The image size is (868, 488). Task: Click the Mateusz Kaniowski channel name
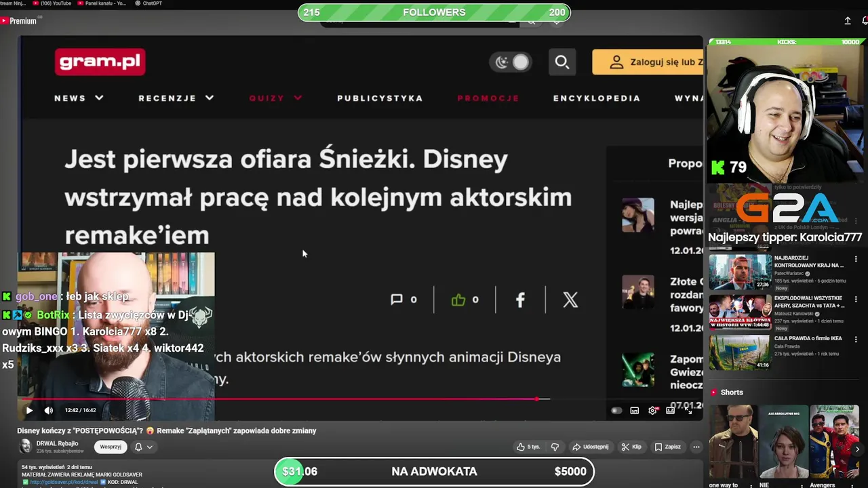tap(794, 314)
